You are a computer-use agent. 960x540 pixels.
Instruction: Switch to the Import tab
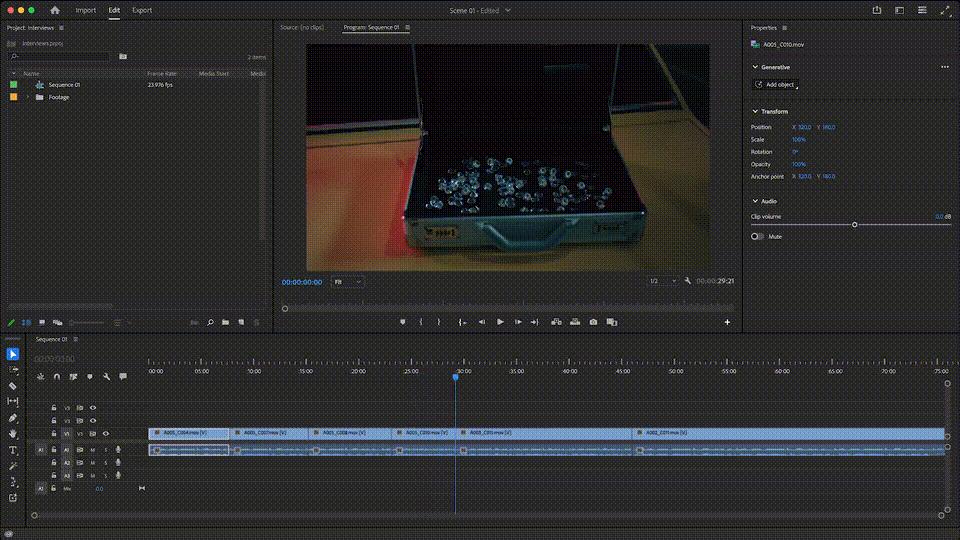(x=86, y=10)
